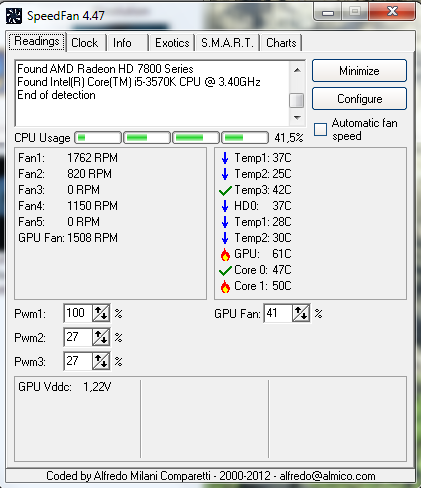
Task: Click the 'Fan2: 820 RPM' reading
Action: click(x=65, y=174)
